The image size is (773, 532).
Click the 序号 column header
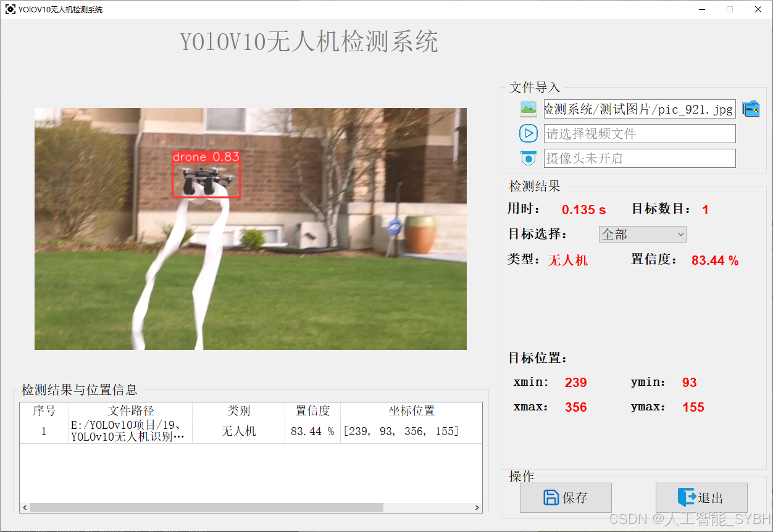44,410
